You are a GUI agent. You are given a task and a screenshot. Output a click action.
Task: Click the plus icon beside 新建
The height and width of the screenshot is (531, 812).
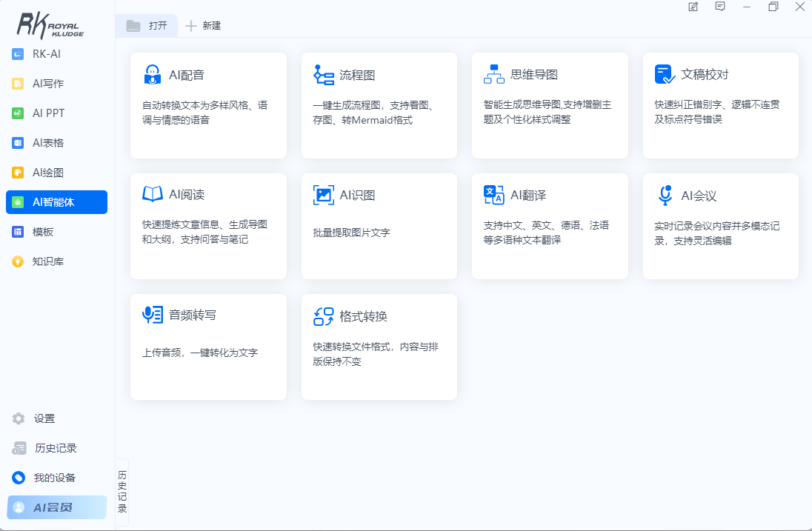coord(191,26)
